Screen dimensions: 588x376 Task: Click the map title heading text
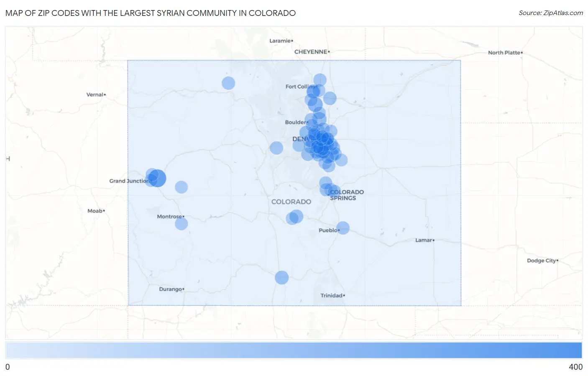pyautogui.click(x=151, y=13)
